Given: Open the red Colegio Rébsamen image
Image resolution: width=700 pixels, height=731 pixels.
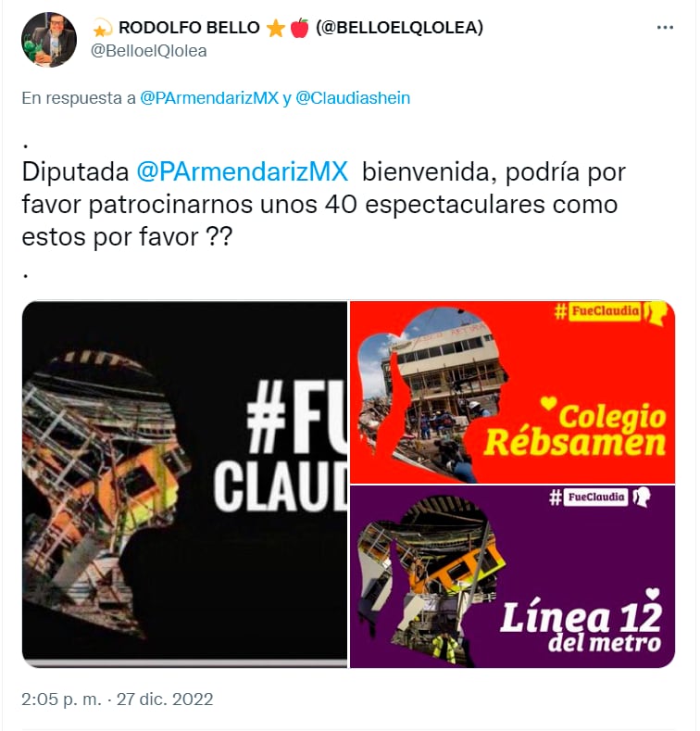Looking at the screenshot, I should click(x=512, y=392).
